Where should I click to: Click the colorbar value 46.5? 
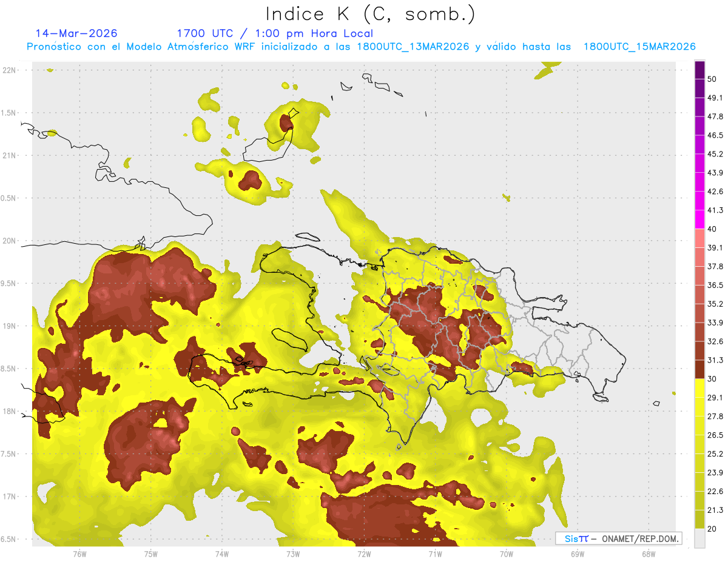tap(715, 135)
